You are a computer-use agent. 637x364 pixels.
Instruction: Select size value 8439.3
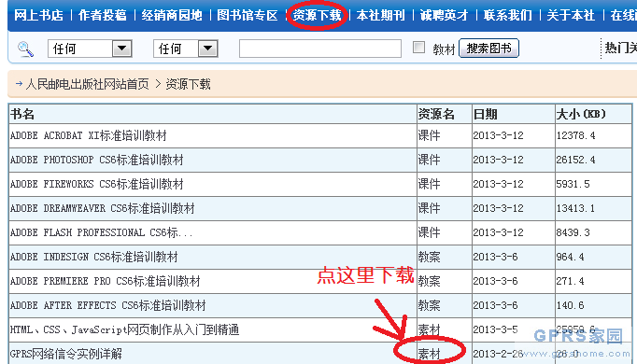(573, 232)
